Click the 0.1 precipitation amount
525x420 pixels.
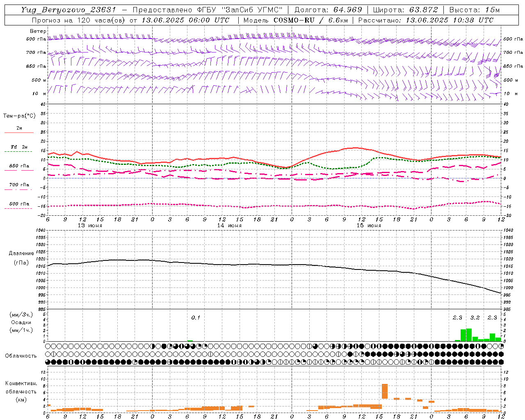point(196,318)
